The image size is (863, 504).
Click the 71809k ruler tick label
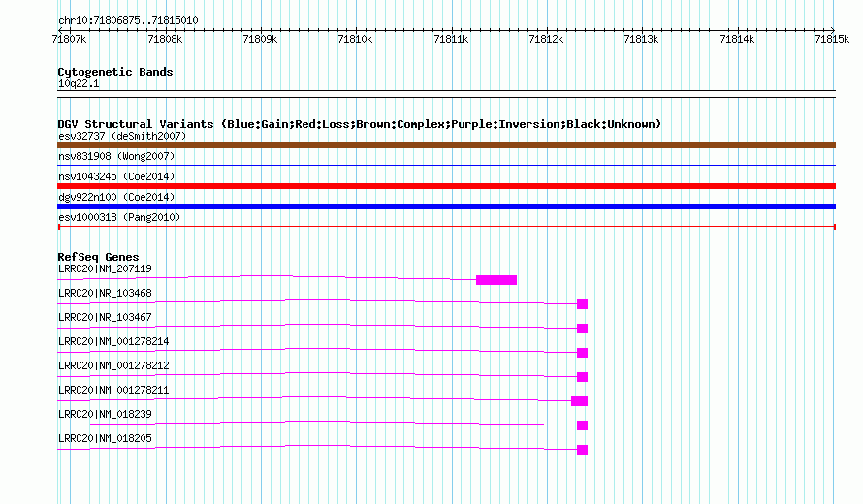point(260,39)
